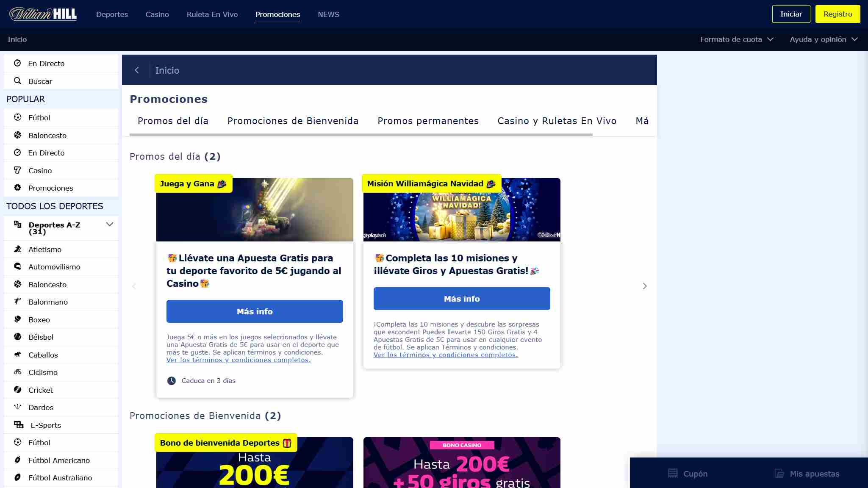Click the William Hill logo
This screenshot has width=868, height=488.
pos(43,14)
